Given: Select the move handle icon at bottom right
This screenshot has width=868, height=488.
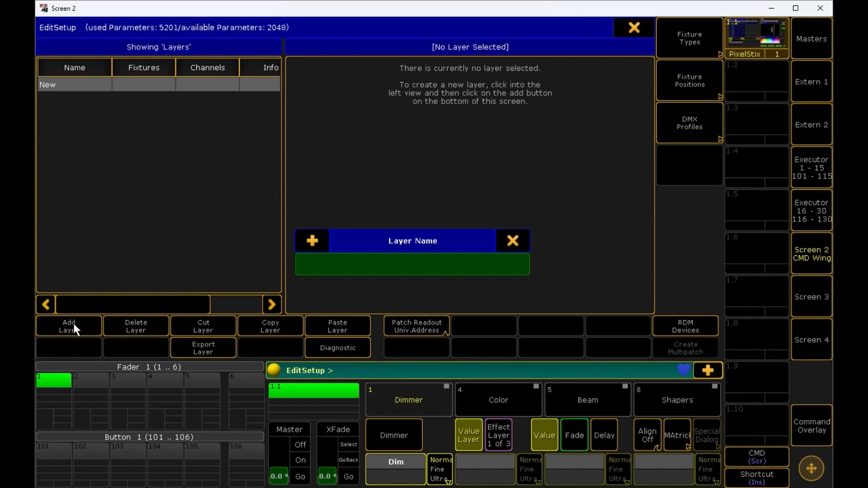Looking at the screenshot, I should point(811,469).
